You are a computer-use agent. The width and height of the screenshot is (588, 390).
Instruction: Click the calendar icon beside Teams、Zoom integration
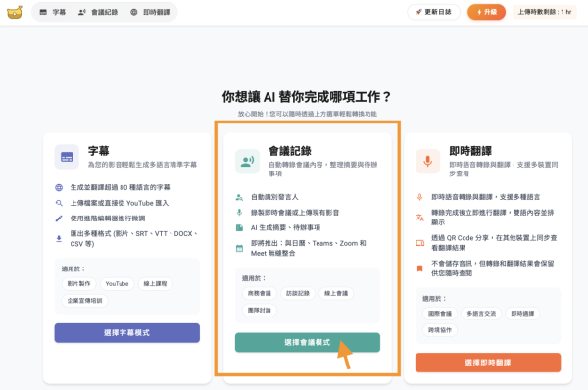(x=239, y=248)
